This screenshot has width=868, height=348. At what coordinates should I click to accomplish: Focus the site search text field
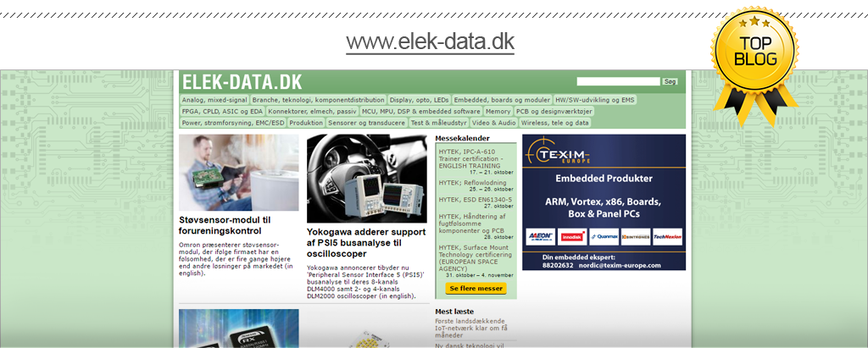[x=617, y=82]
